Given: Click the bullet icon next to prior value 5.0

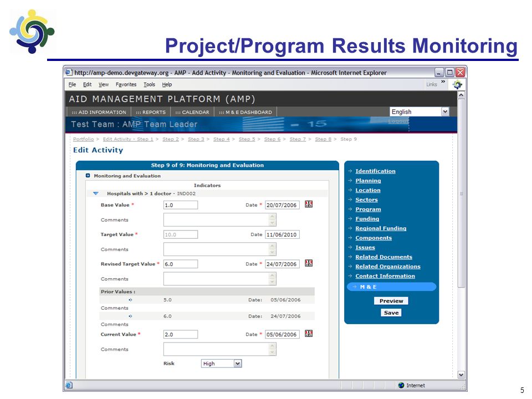Looking at the screenshot, I should pyautogui.click(x=130, y=300).
